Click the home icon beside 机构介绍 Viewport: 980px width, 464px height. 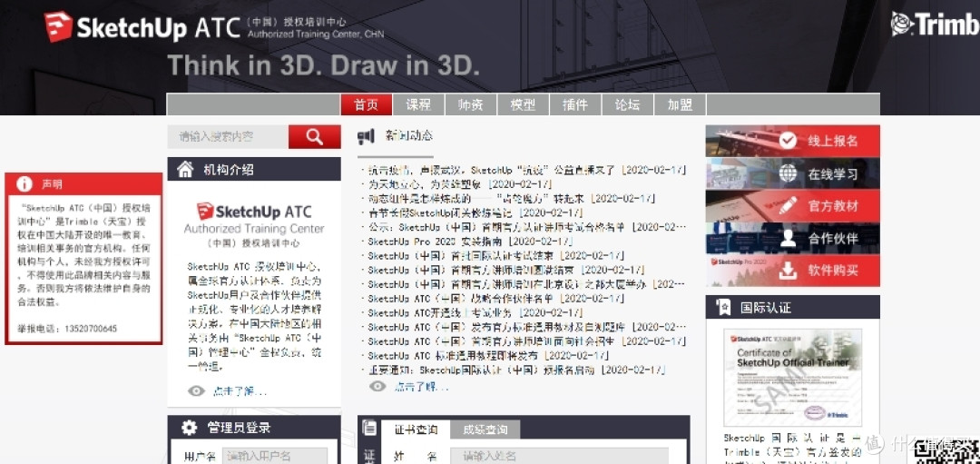185,169
